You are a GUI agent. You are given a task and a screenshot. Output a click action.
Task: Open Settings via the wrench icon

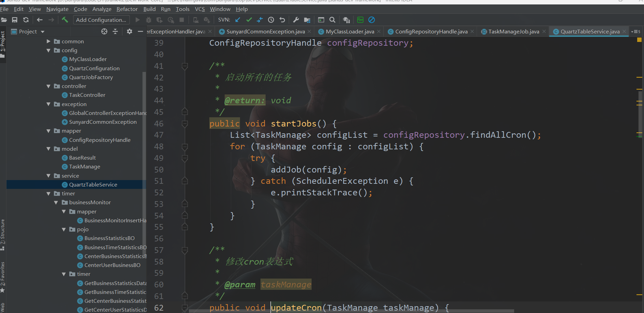click(x=296, y=20)
